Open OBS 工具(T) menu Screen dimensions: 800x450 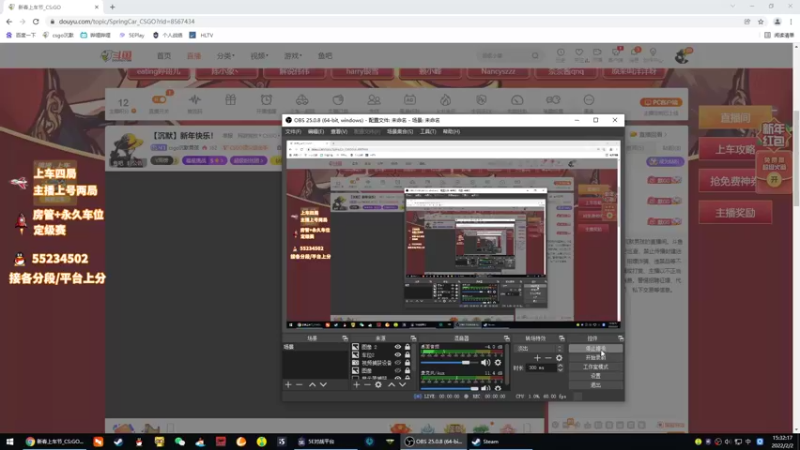(x=428, y=132)
